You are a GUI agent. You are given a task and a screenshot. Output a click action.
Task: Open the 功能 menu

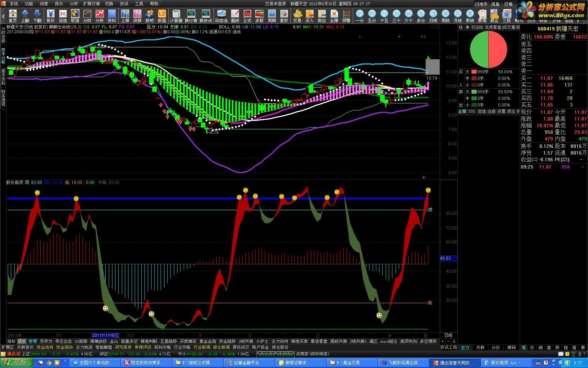[x=29, y=4]
